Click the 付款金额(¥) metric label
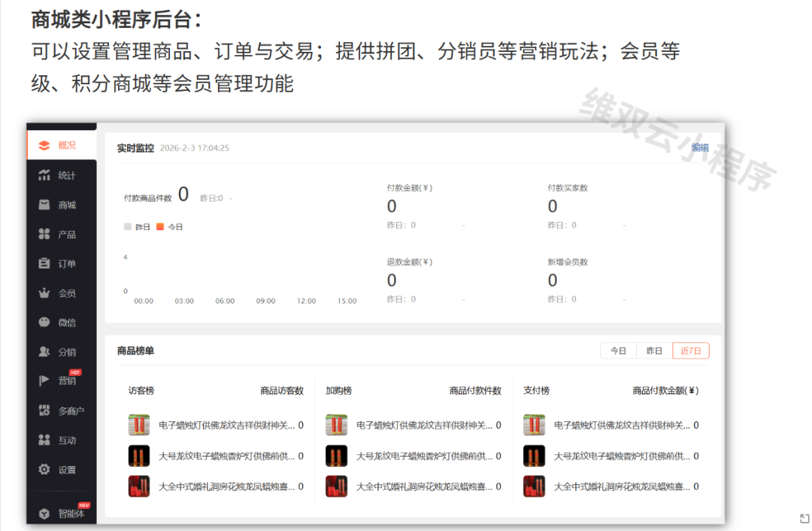 point(410,188)
